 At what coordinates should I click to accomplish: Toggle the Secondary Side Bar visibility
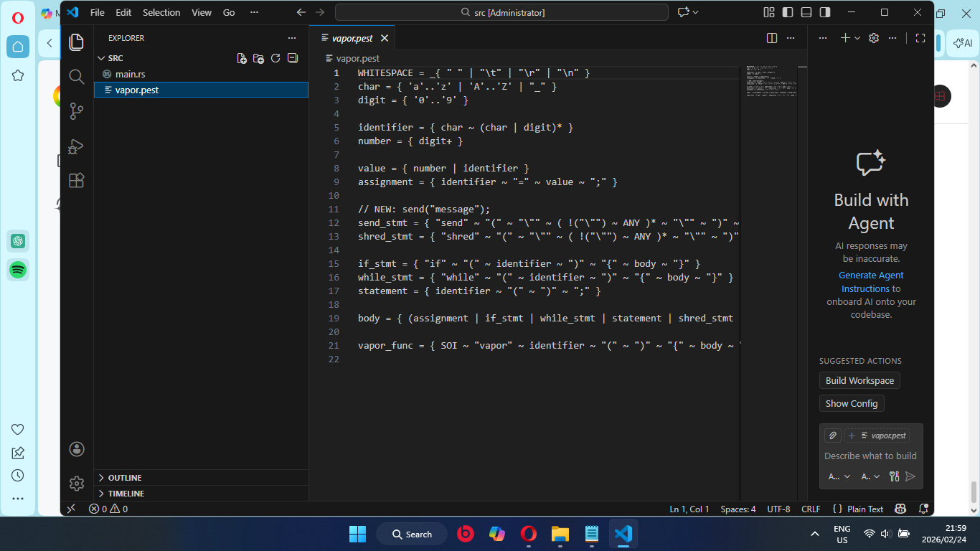pos(824,12)
